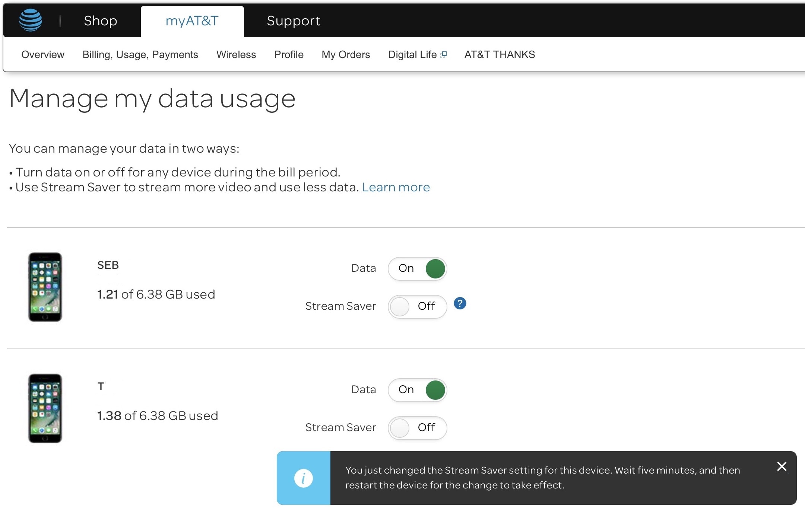Toggle Stream Saver for SEB device
805x532 pixels.
[x=417, y=306]
